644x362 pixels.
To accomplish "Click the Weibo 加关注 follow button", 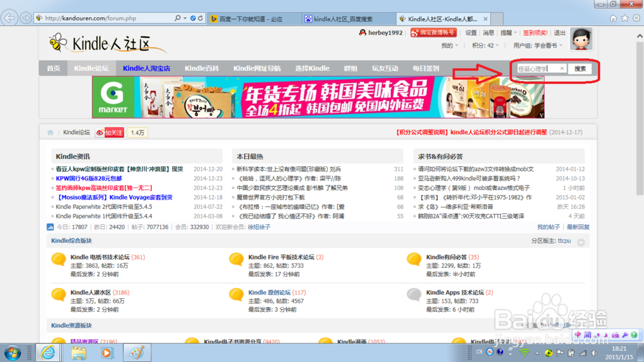I will tap(109, 132).
